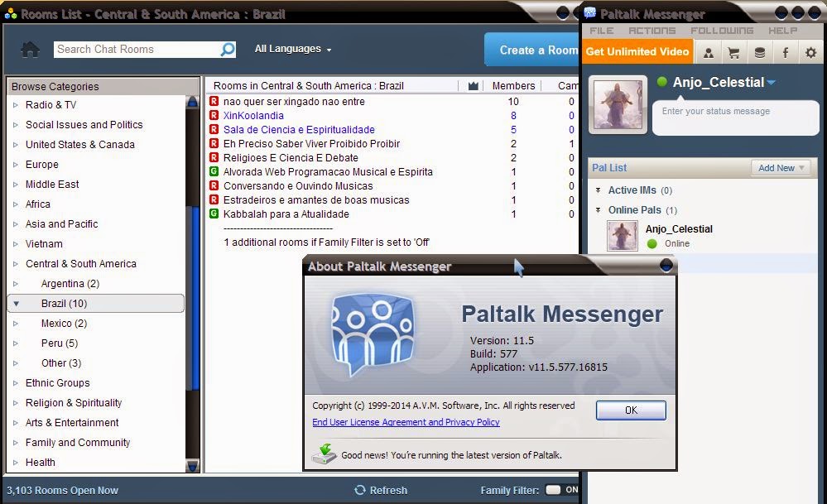The image size is (827, 504).
Task: Click the R rating icon for XinKoolandia
Action: (x=214, y=115)
